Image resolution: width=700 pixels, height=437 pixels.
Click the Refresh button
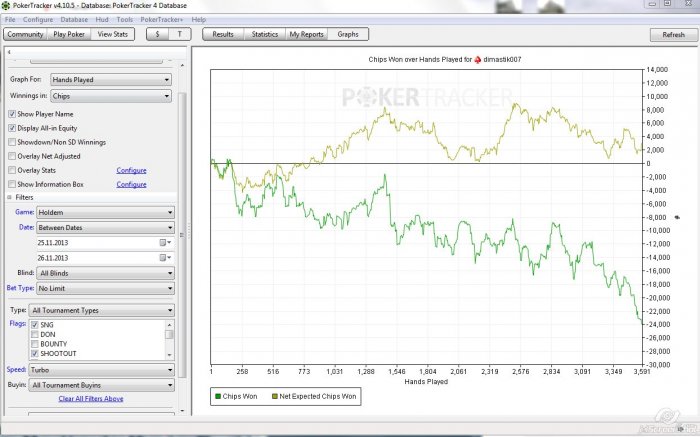click(x=673, y=35)
